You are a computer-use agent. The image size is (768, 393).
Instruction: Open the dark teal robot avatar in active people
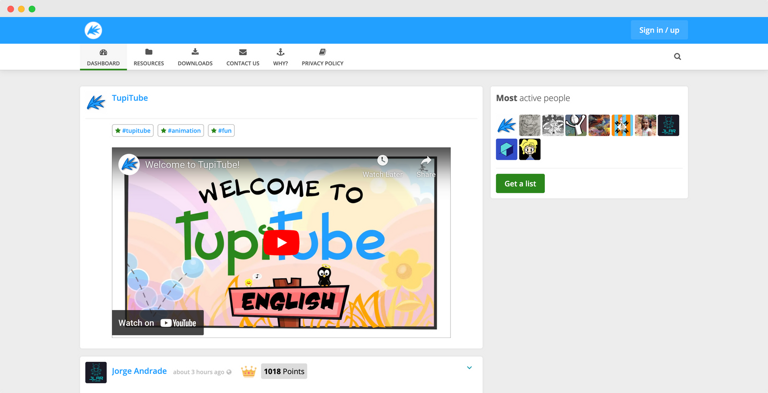pos(669,125)
